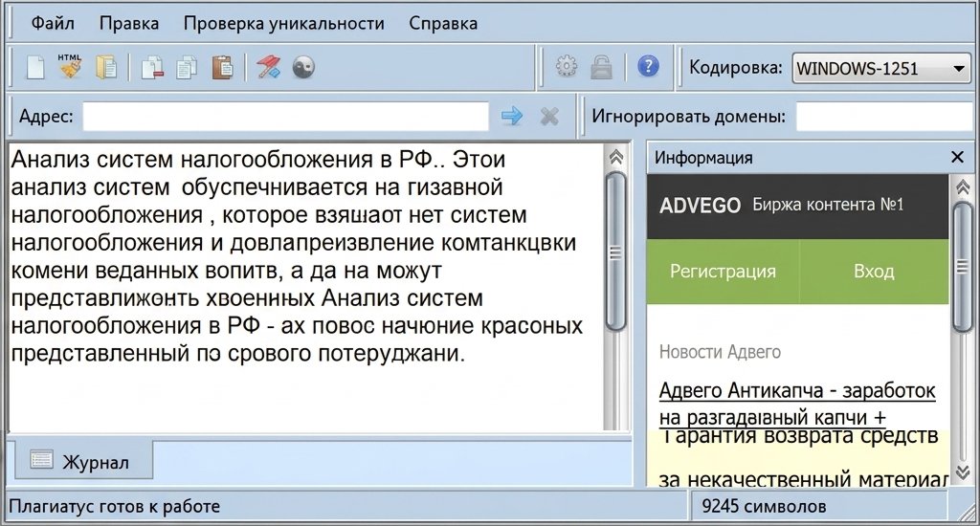The image size is (980, 526).
Task: Click the Плагиатус готов к работе status
Action: point(114,506)
